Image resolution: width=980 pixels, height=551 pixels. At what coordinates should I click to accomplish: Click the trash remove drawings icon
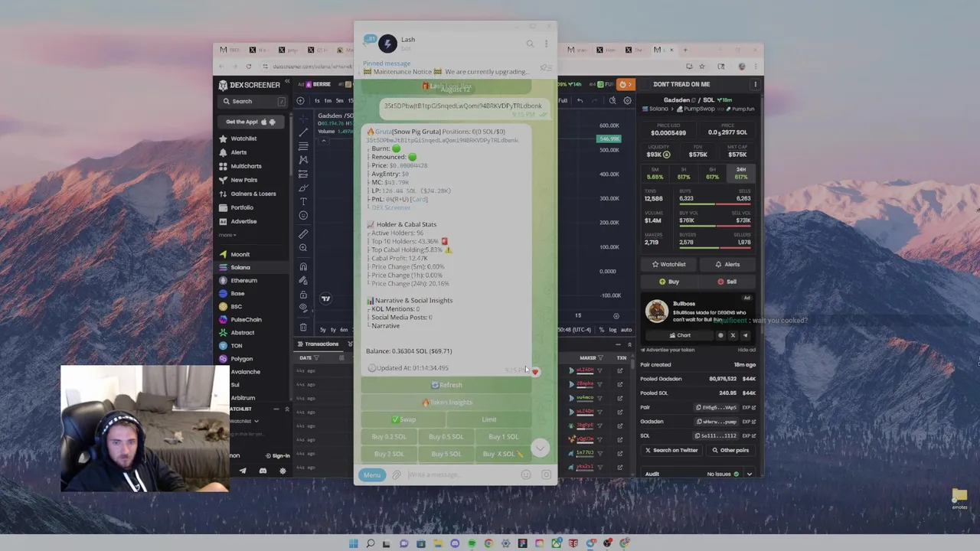[x=303, y=327]
